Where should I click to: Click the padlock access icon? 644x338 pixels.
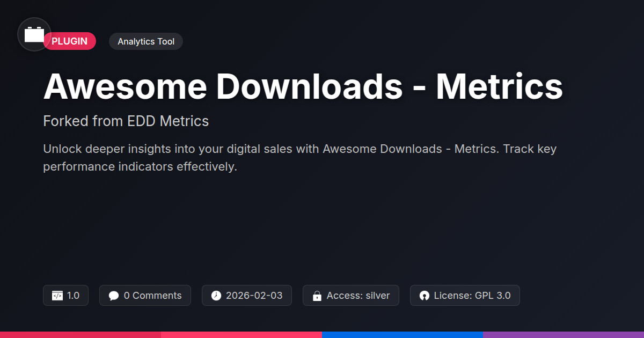coord(317,296)
